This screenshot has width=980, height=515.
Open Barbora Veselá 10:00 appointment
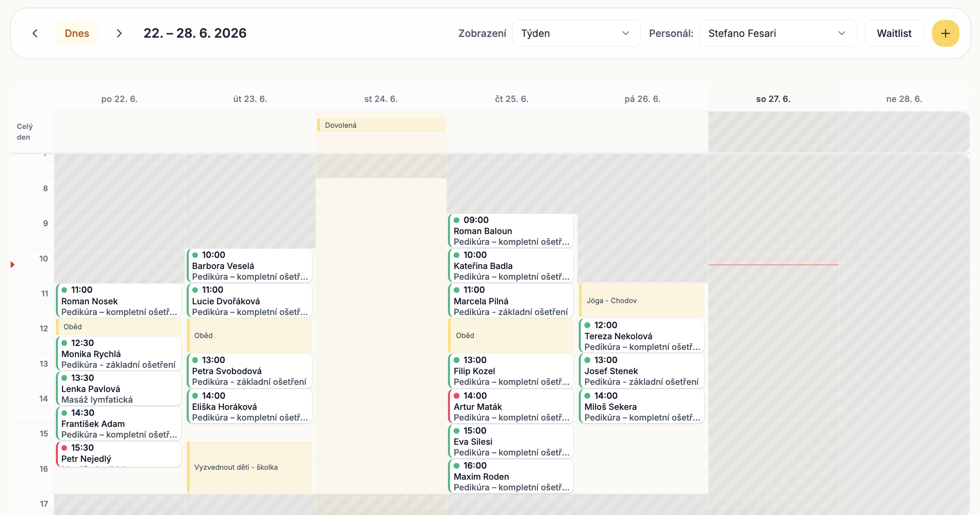249,265
